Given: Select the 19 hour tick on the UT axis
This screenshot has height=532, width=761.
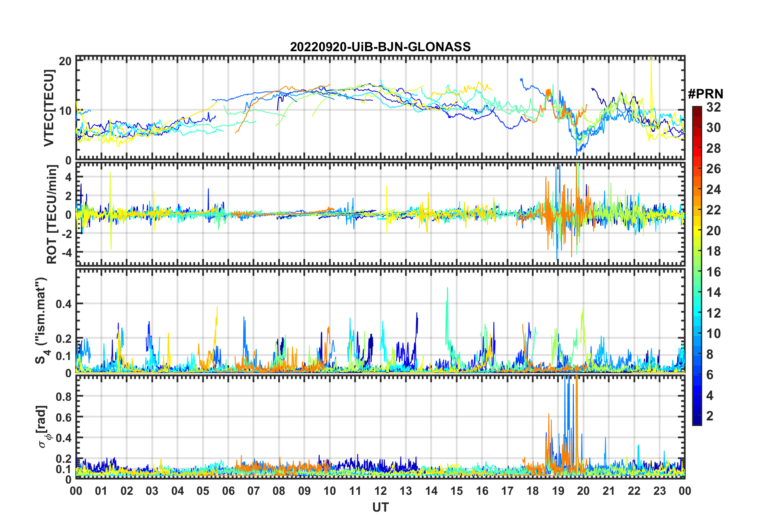Looking at the screenshot, I should coord(558,491).
